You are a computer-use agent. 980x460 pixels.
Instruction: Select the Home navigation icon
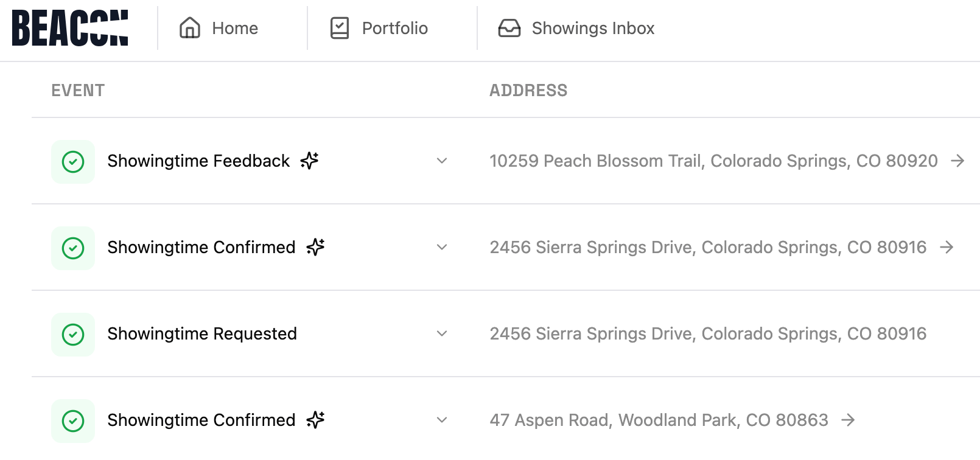pos(189,28)
